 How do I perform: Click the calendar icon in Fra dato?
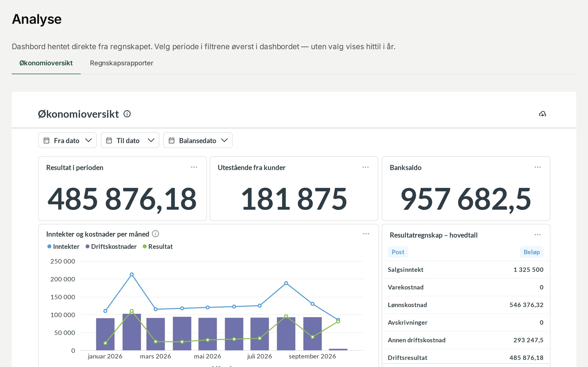tap(46, 140)
